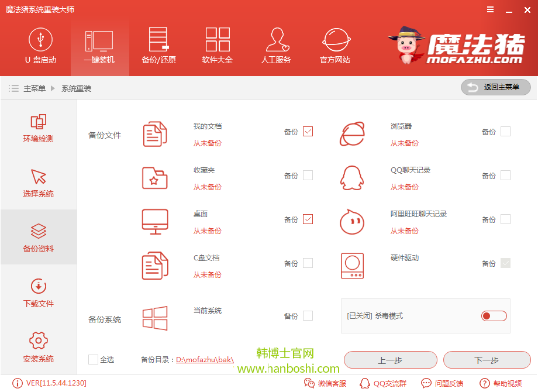Run 环境检测 environment detection
The image size is (538, 392).
[37, 129]
